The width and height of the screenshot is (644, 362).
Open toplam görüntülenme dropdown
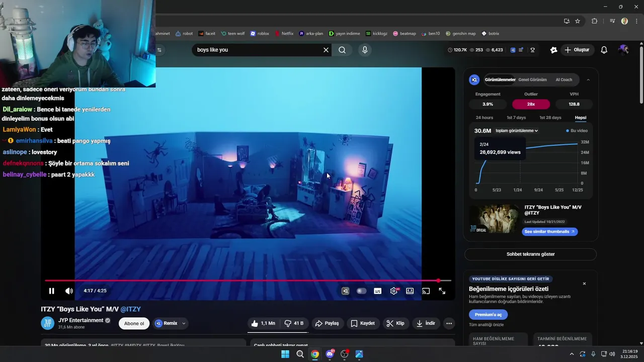click(517, 131)
